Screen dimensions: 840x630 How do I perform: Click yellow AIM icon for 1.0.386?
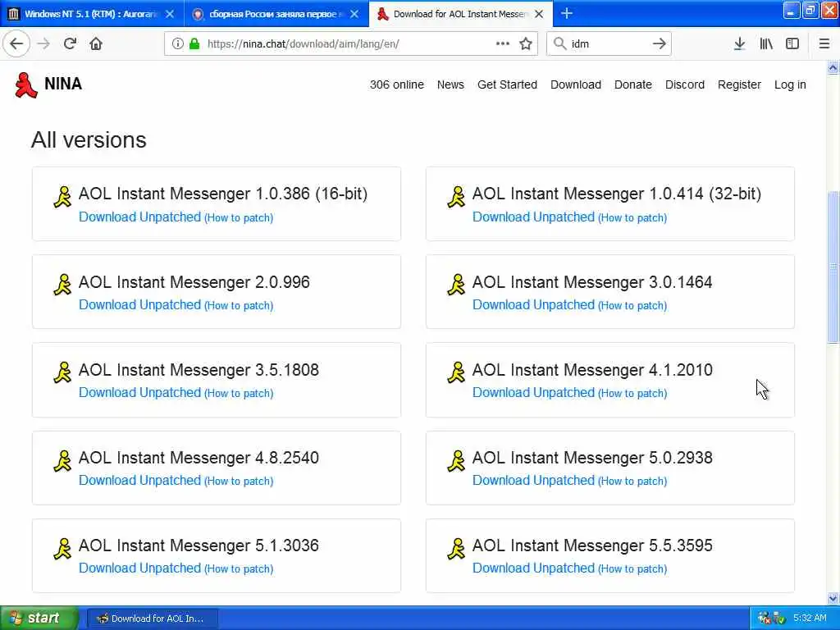pyautogui.click(x=62, y=197)
